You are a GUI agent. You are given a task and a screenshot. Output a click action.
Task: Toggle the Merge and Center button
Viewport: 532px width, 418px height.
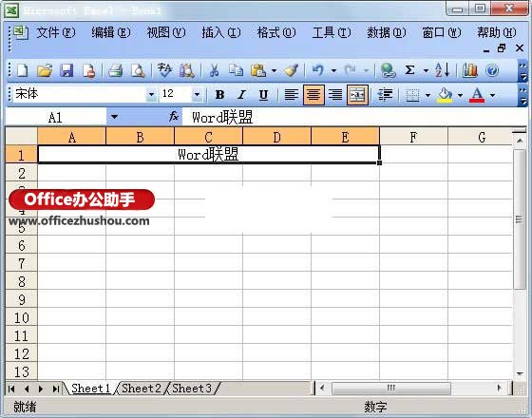coord(357,95)
